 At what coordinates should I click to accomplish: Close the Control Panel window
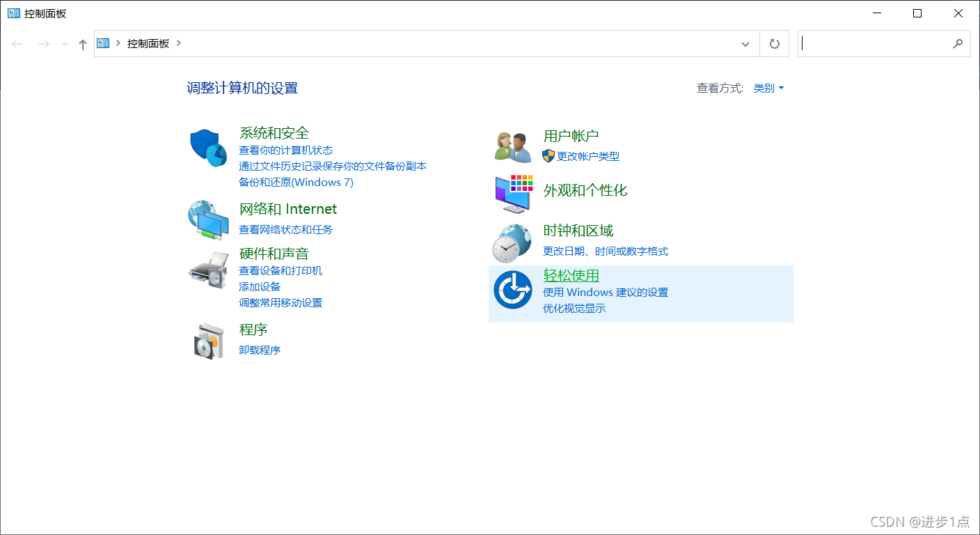[x=958, y=13]
